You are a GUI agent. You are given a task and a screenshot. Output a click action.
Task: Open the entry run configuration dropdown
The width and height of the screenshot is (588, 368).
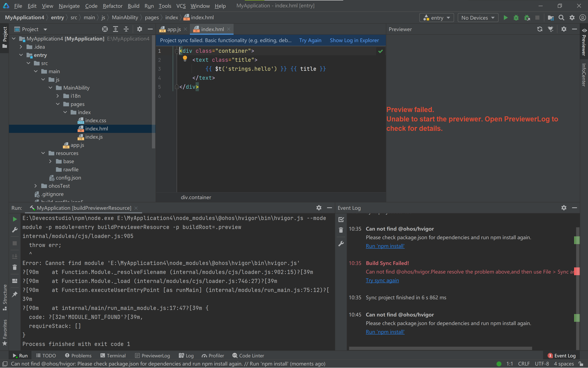point(437,18)
